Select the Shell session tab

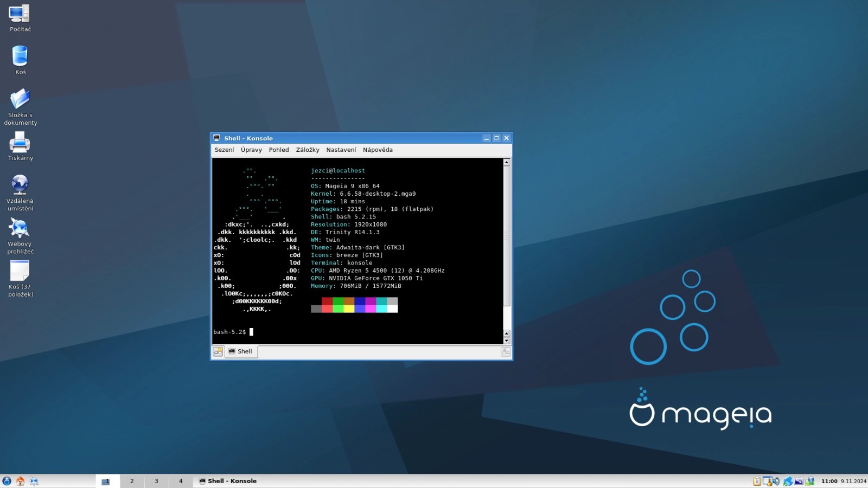pyautogui.click(x=241, y=351)
